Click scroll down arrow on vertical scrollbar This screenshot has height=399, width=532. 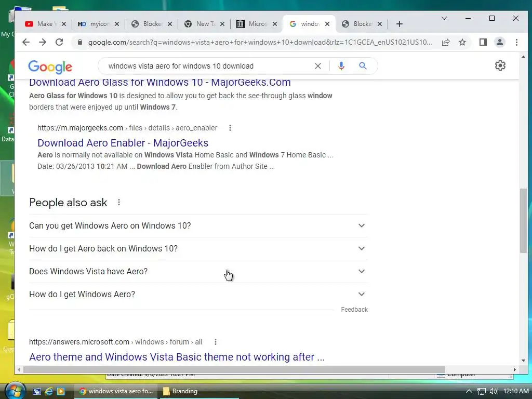pos(523,361)
